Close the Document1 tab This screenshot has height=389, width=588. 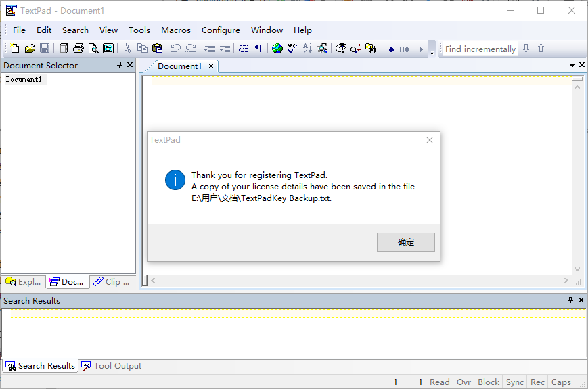coord(211,66)
